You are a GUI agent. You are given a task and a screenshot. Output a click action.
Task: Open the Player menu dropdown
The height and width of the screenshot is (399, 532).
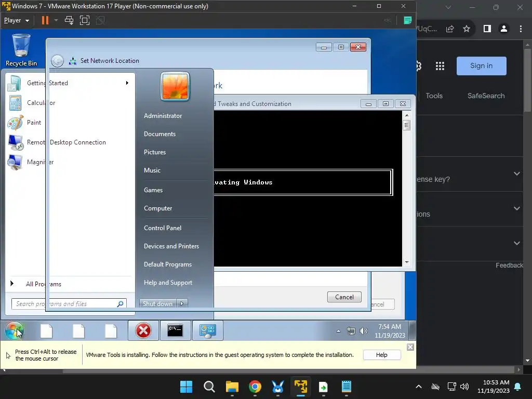[16, 20]
